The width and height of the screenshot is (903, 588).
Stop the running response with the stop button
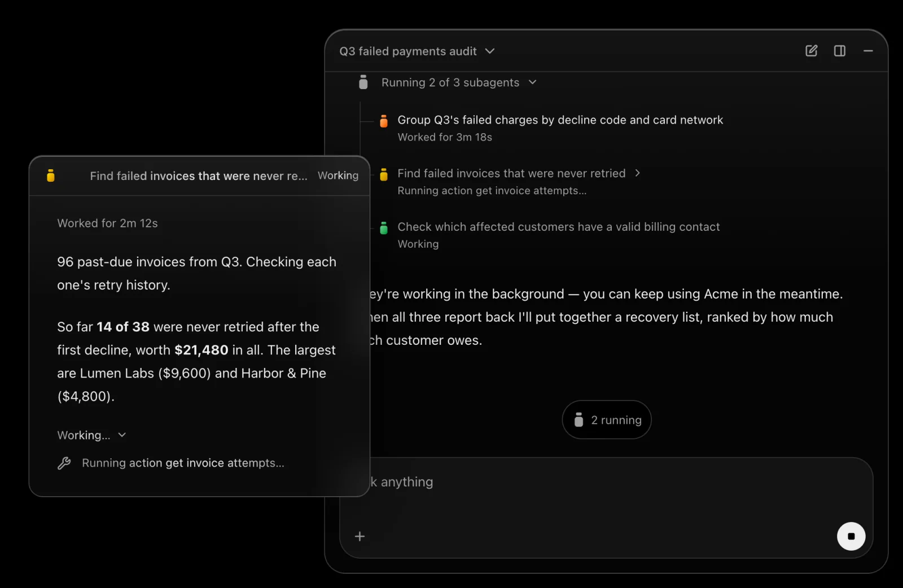pos(851,536)
